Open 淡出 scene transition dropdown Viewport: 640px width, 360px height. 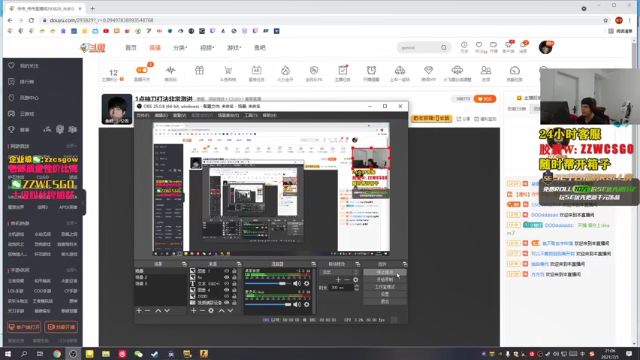pyautogui.click(x=340, y=272)
